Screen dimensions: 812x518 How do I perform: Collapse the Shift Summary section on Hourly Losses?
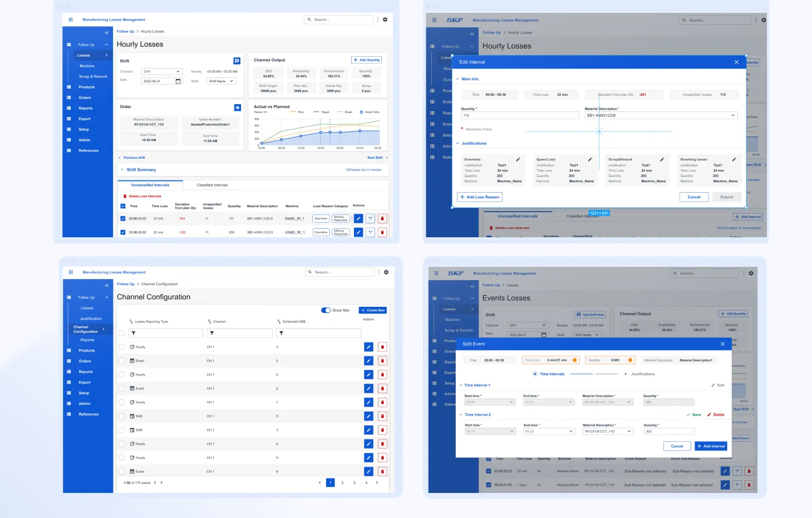click(x=122, y=170)
